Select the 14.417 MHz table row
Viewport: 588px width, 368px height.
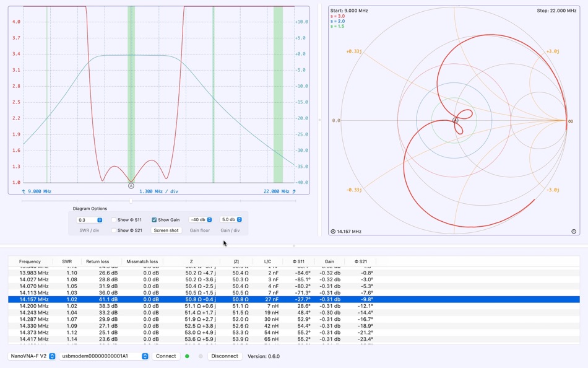tap(293, 339)
